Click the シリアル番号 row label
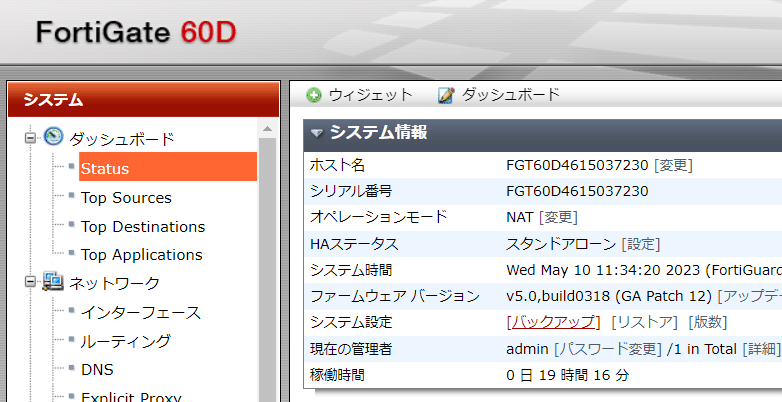 pos(351,191)
